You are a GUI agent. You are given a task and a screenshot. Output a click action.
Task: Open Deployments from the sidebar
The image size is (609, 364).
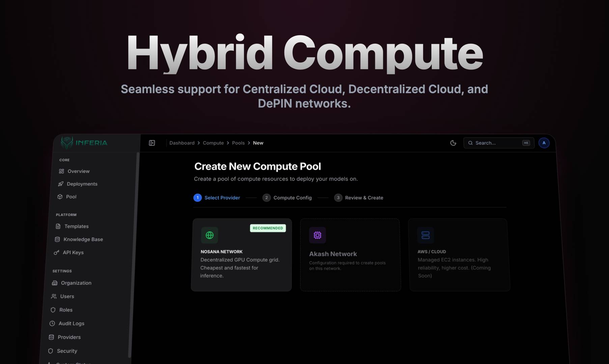click(82, 184)
